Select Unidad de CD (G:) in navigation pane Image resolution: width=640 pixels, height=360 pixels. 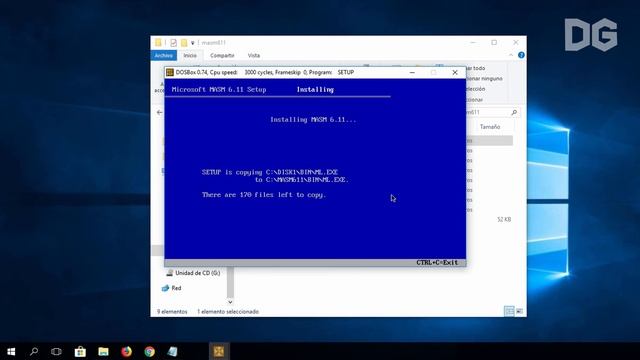193,273
